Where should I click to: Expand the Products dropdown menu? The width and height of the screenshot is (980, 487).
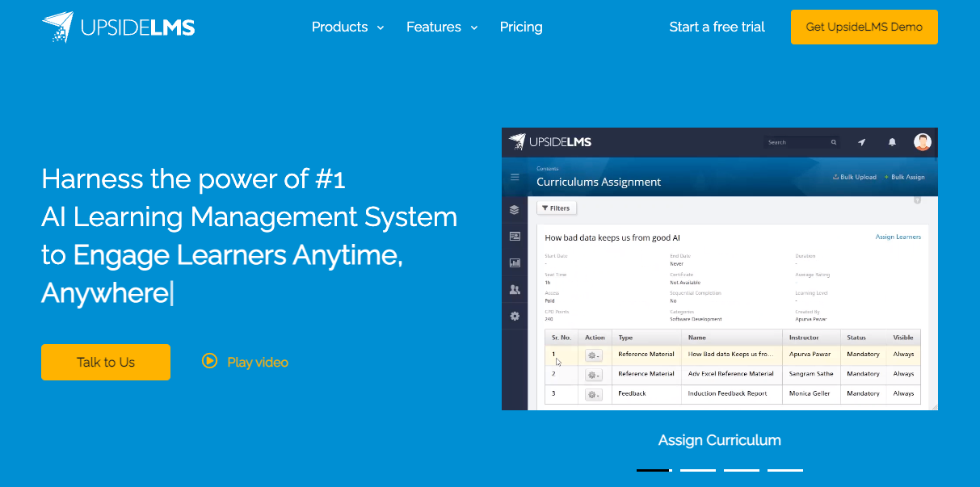pyautogui.click(x=348, y=27)
